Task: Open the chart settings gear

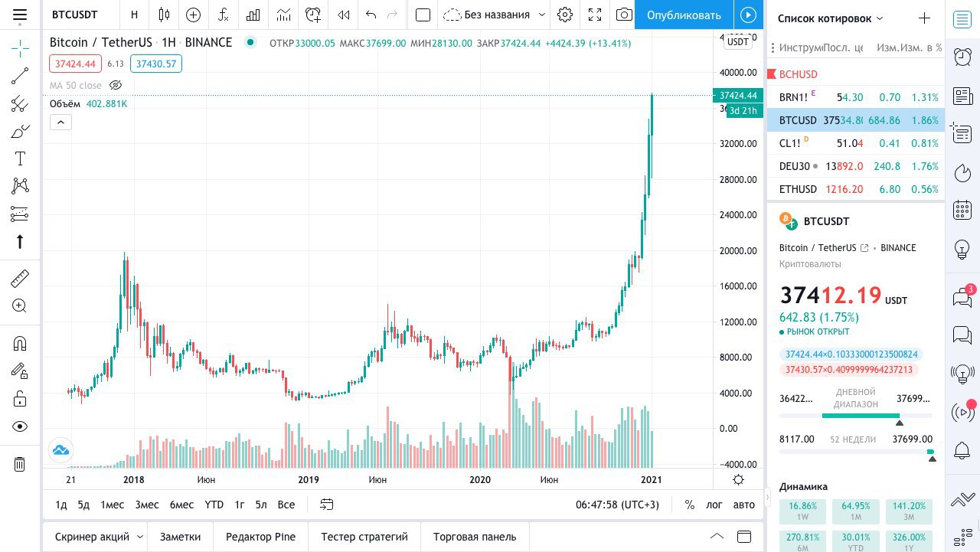Action: point(565,15)
